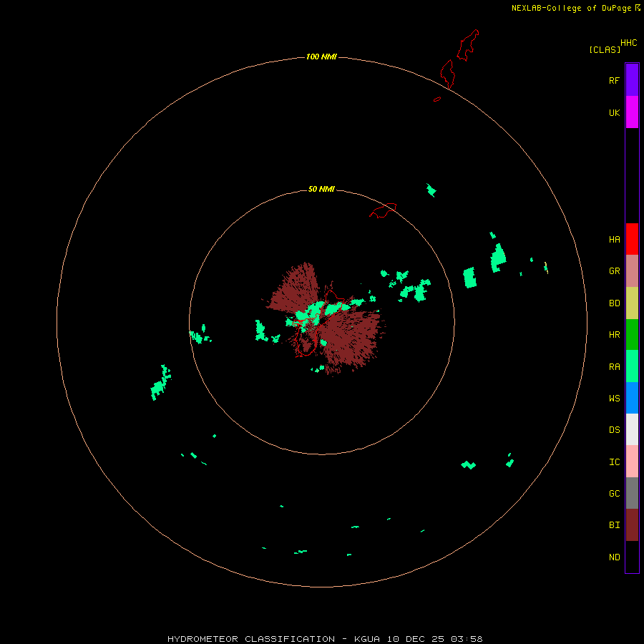
Task: Select the RA light green swatch
Action: [632, 366]
